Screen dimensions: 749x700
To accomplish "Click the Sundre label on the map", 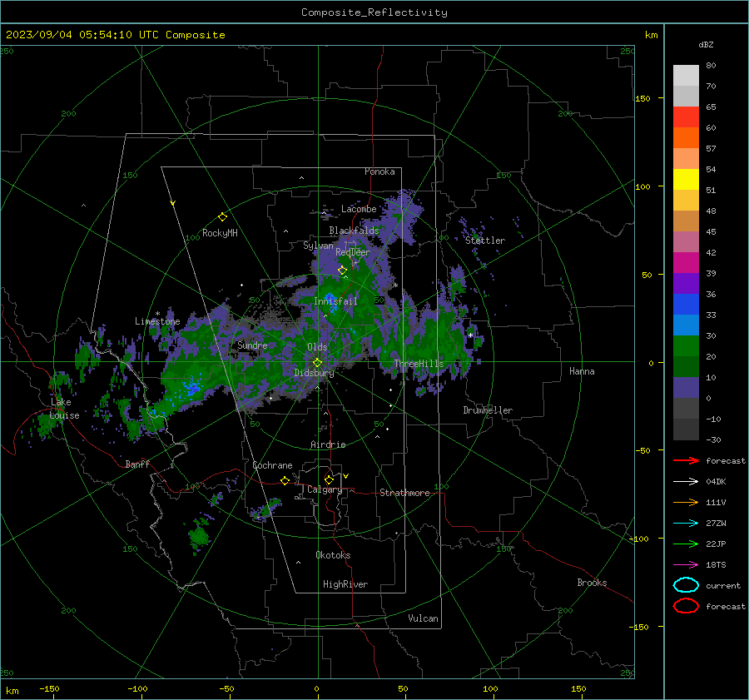I will [x=252, y=345].
